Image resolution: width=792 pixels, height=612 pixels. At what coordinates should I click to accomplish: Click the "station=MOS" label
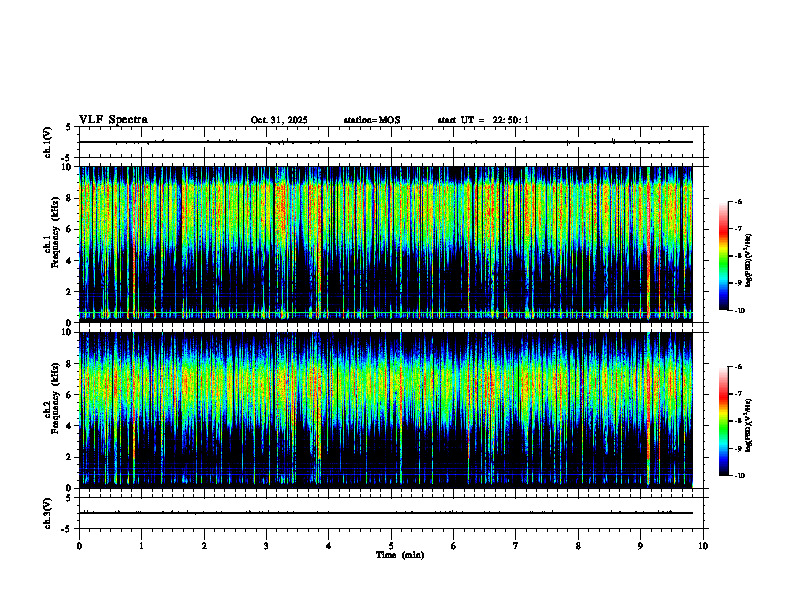point(372,120)
